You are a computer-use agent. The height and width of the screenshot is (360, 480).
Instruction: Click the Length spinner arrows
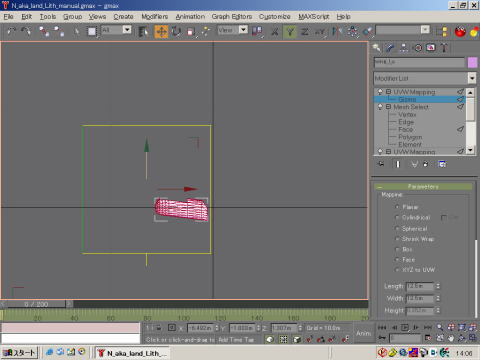[438, 286]
